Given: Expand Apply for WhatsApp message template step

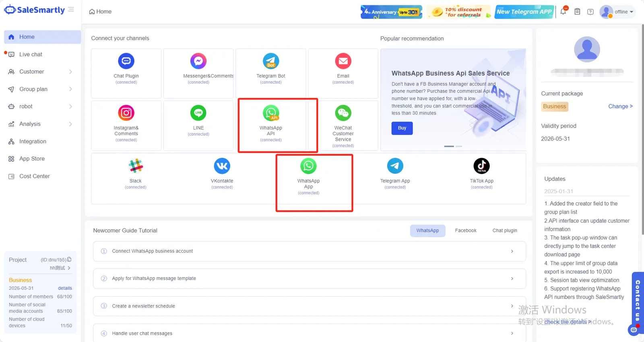Looking at the screenshot, I should [309, 278].
